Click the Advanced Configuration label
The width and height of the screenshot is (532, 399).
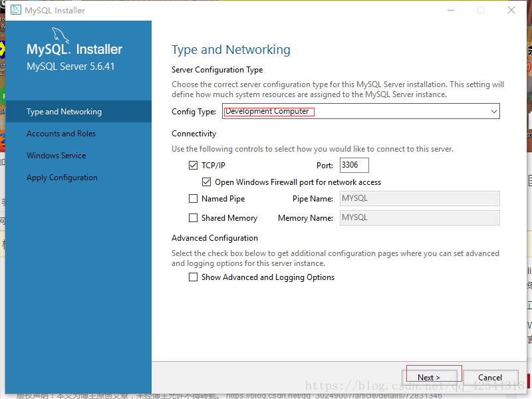click(x=215, y=238)
